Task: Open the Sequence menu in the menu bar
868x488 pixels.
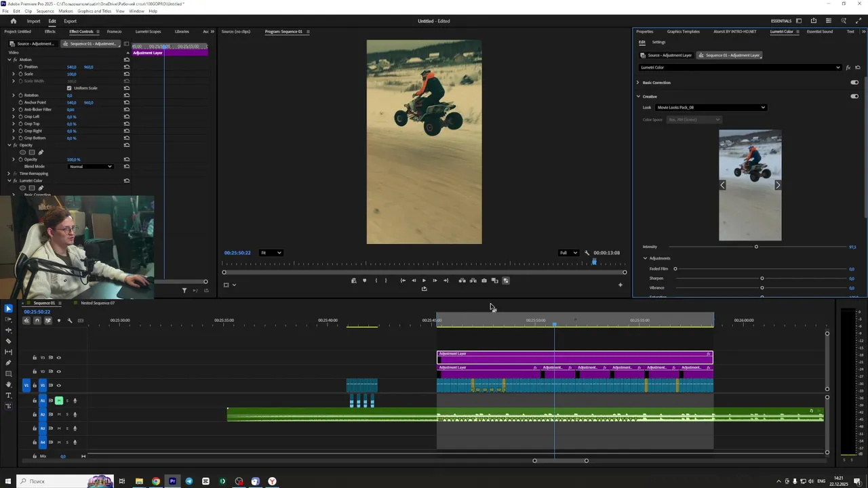Action: pos(45,12)
